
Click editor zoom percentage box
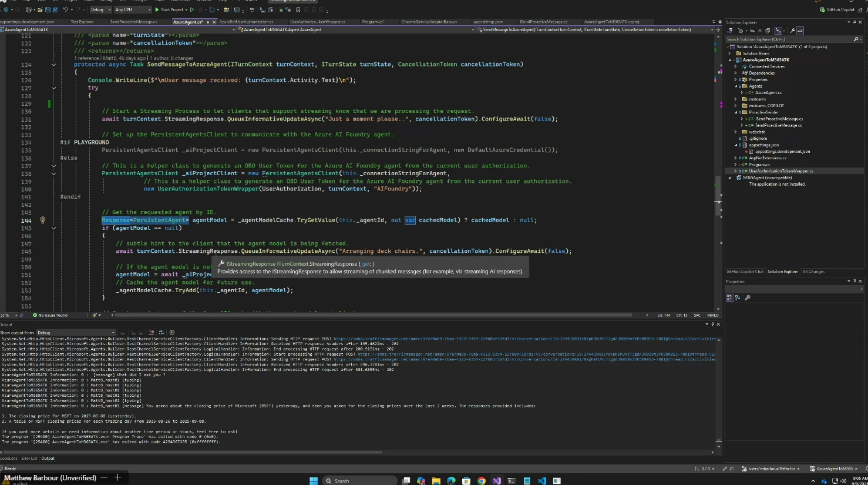tap(8, 315)
